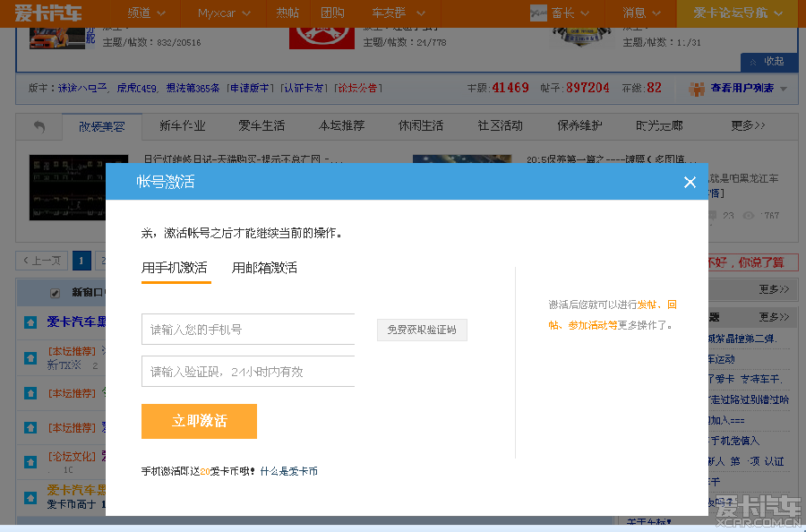Click the 主题/帖数：832/20516 text
The width and height of the screenshot is (806, 532).
151,42
